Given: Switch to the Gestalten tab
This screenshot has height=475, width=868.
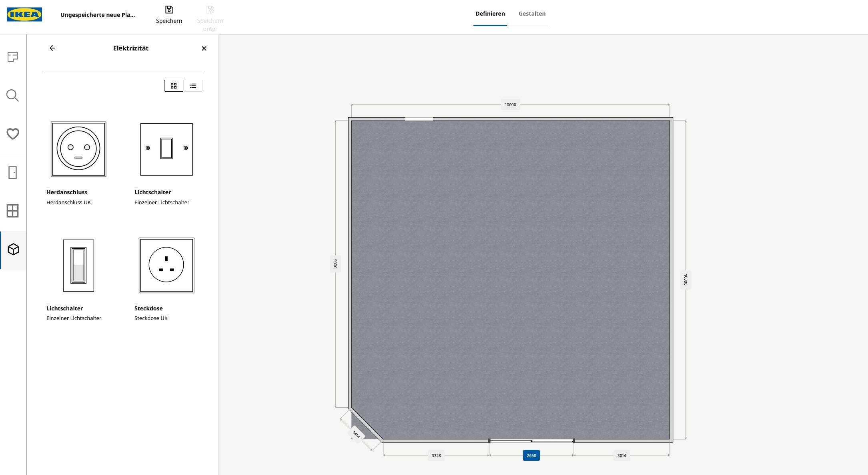Looking at the screenshot, I should pyautogui.click(x=532, y=14).
